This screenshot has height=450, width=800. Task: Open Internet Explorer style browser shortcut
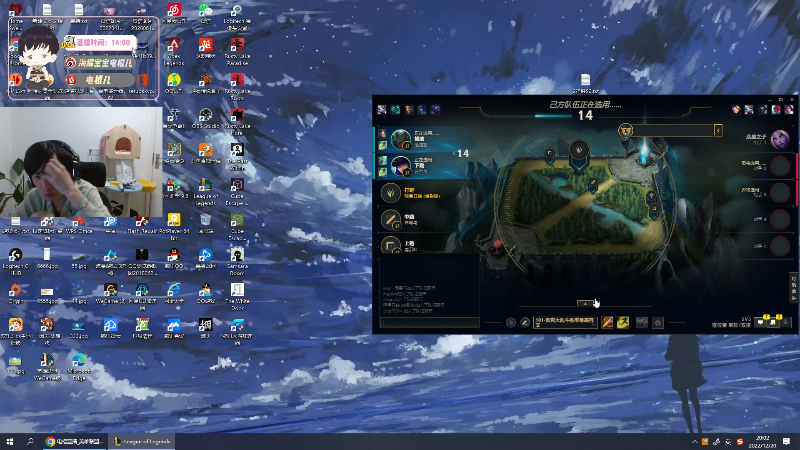174,294
